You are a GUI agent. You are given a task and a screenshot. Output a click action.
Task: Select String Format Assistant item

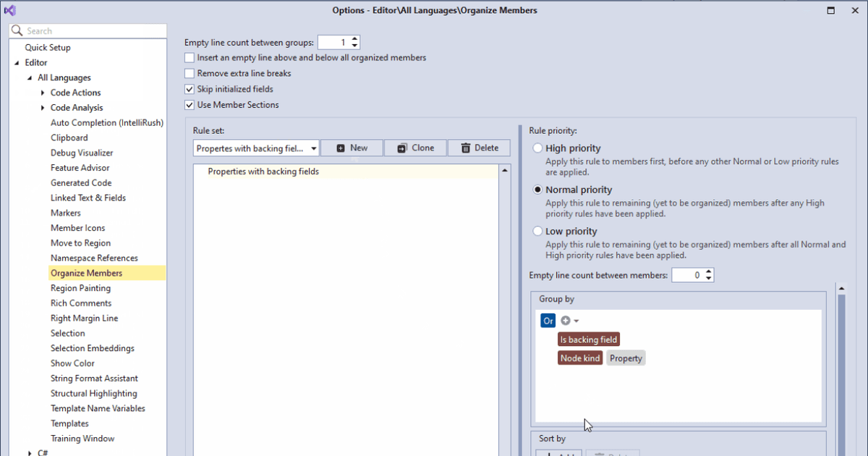94,379
